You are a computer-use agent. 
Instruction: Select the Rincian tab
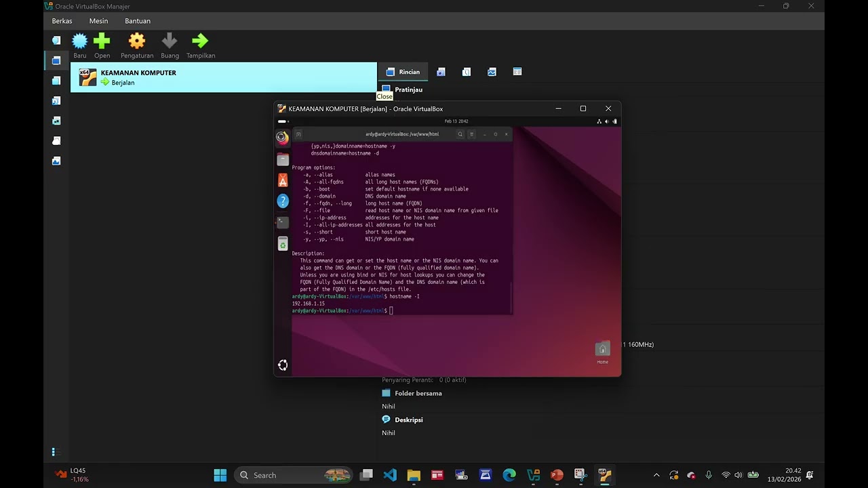click(x=403, y=72)
